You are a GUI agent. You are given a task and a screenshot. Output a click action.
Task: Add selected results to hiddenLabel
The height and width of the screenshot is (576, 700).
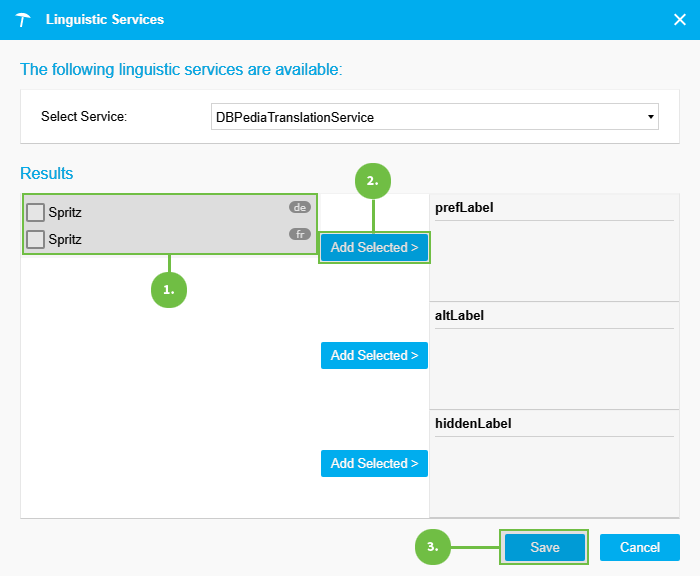tap(374, 463)
